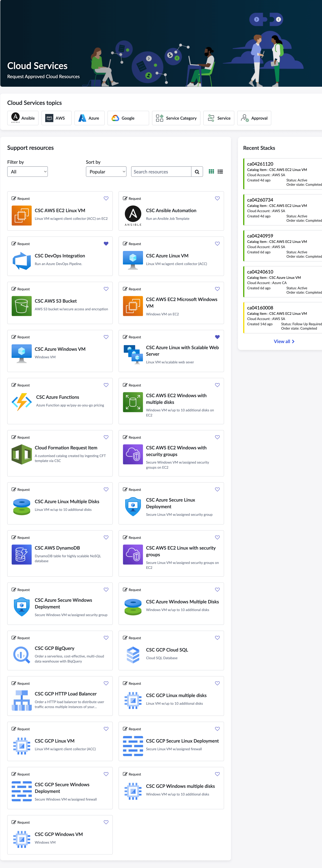Select the AWS topic
322x868 pixels.
click(56, 118)
